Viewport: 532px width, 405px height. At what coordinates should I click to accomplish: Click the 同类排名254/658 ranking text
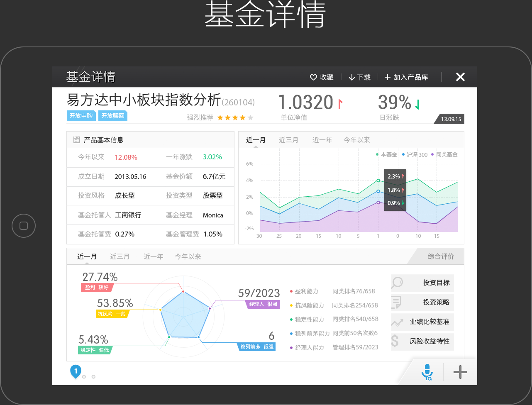point(355,305)
